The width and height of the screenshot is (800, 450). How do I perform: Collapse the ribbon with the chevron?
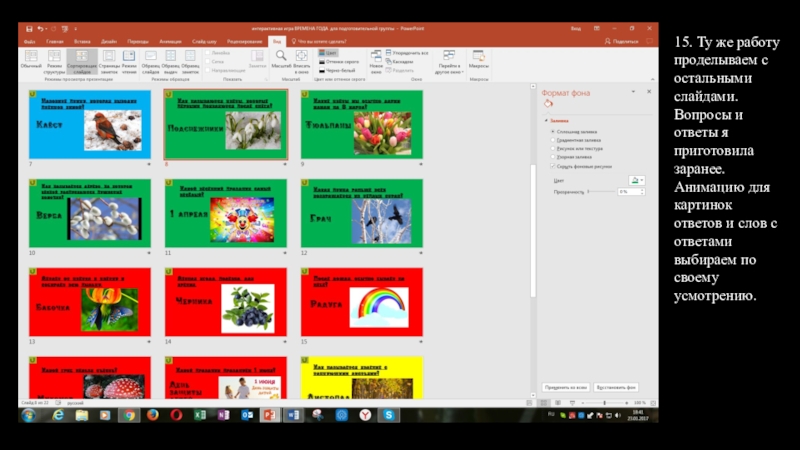(x=652, y=79)
